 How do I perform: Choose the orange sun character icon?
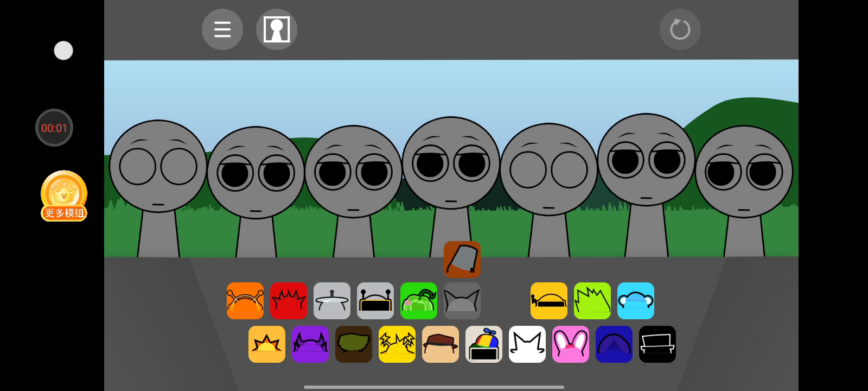click(267, 344)
